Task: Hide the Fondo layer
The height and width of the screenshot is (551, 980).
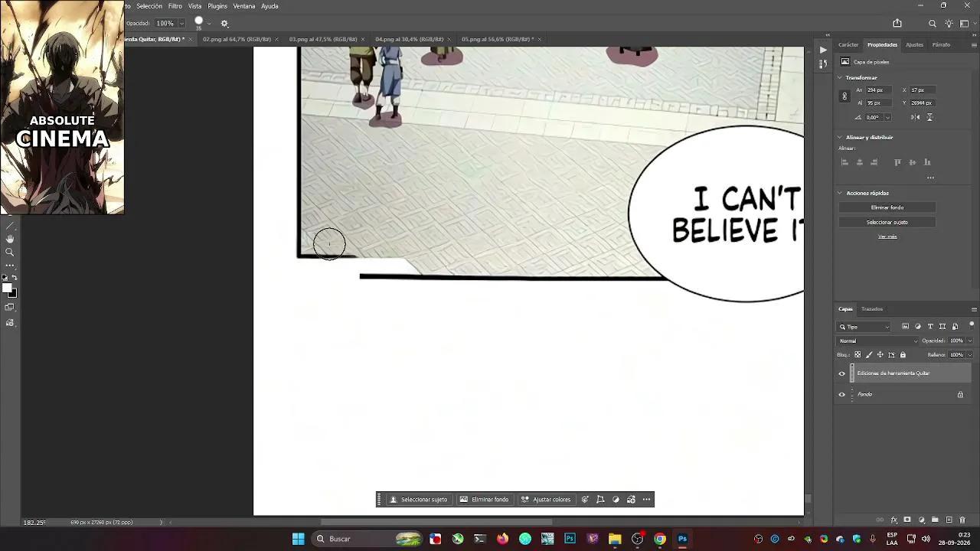Action: [x=842, y=395]
